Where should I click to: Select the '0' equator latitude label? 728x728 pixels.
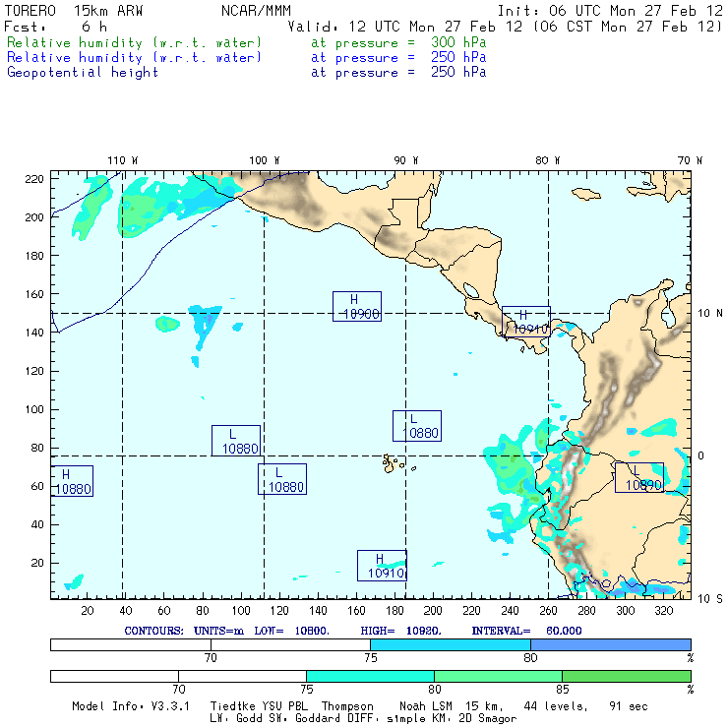[700, 455]
